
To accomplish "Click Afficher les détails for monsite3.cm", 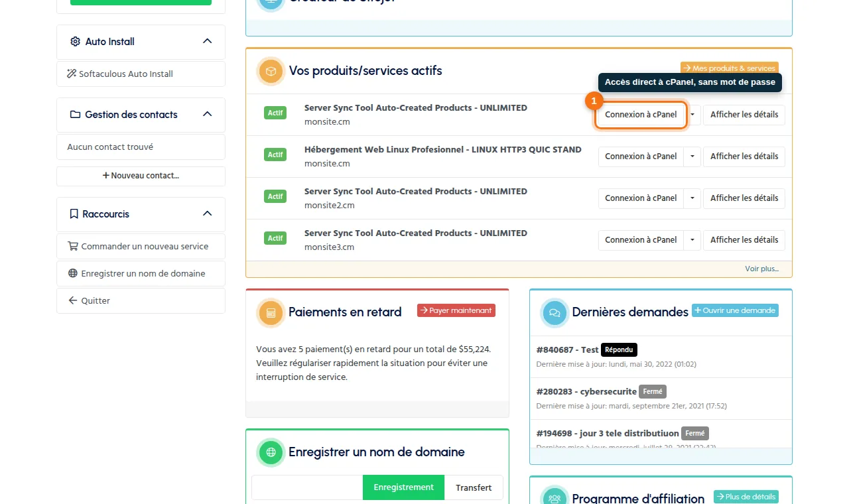I will (x=744, y=240).
